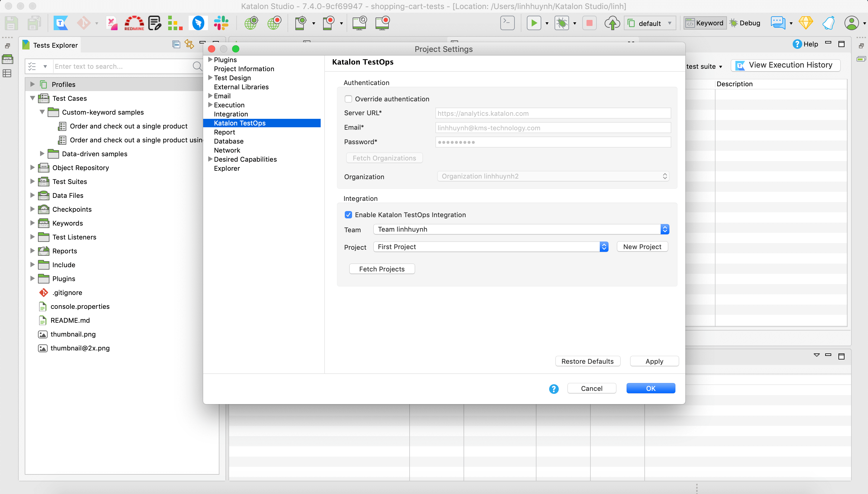The image size is (868, 494).
Task: Open the Team linhhuynh dropdown
Action: (x=521, y=229)
